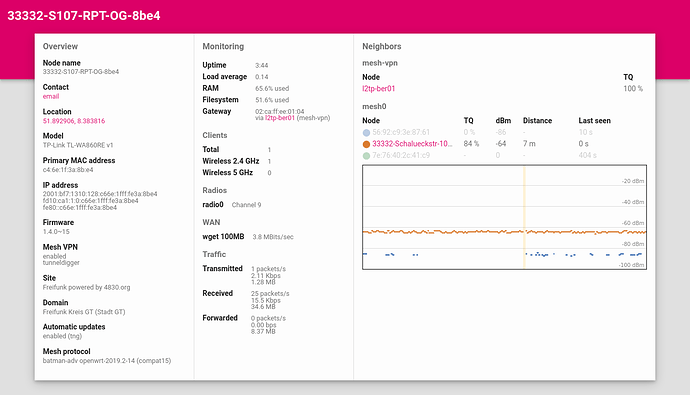Select distance value 7 m
This screenshot has width=690, height=395.
pyautogui.click(x=529, y=144)
